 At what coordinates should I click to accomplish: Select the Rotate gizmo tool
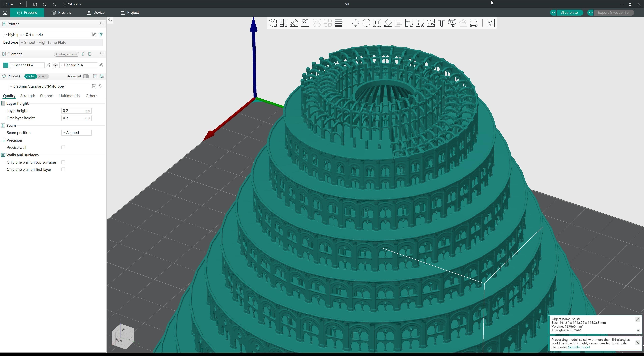click(x=366, y=23)
